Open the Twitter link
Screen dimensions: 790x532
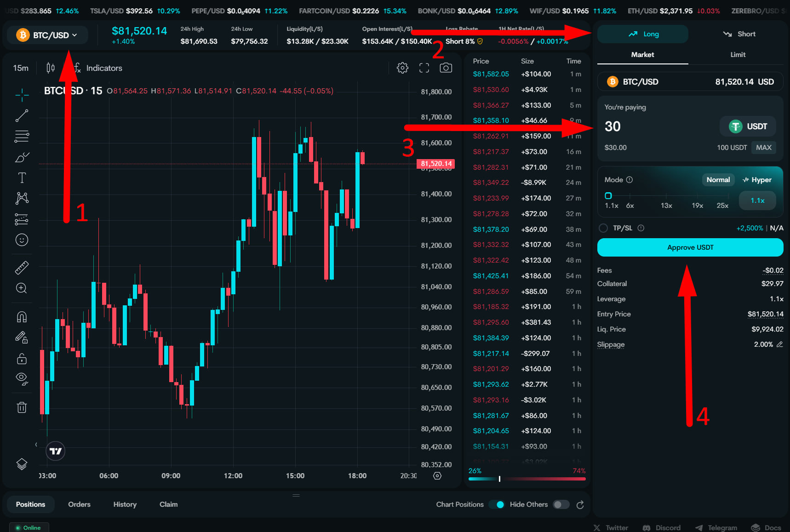611,527
